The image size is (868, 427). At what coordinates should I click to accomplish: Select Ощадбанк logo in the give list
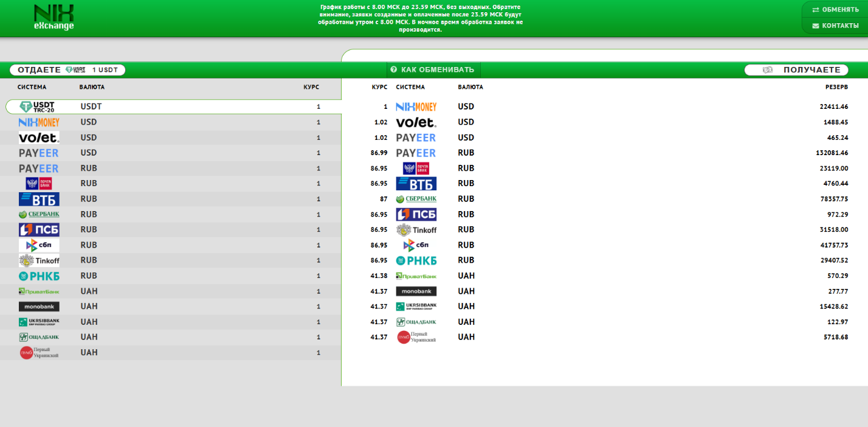(x=39, y=337)
